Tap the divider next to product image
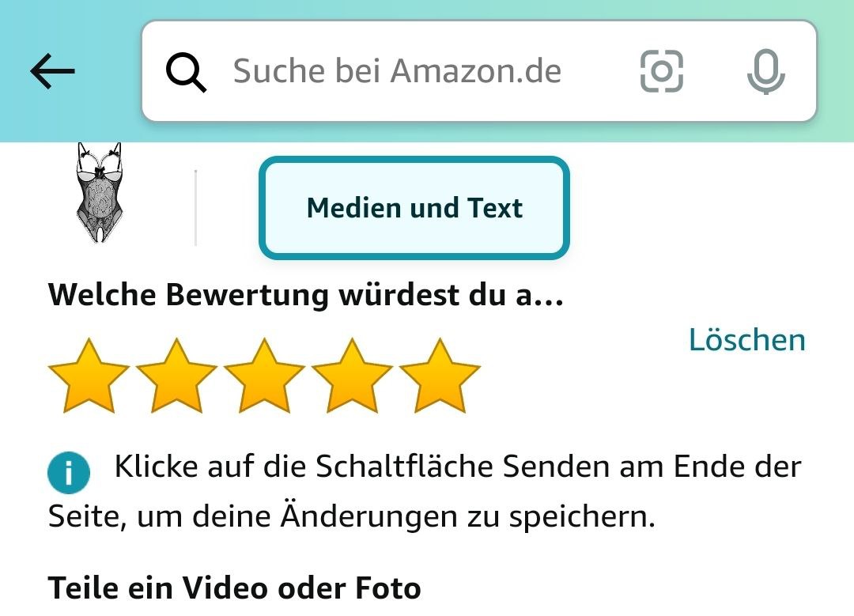The width and height of the screenshot is (854, 616). [195, 207]
